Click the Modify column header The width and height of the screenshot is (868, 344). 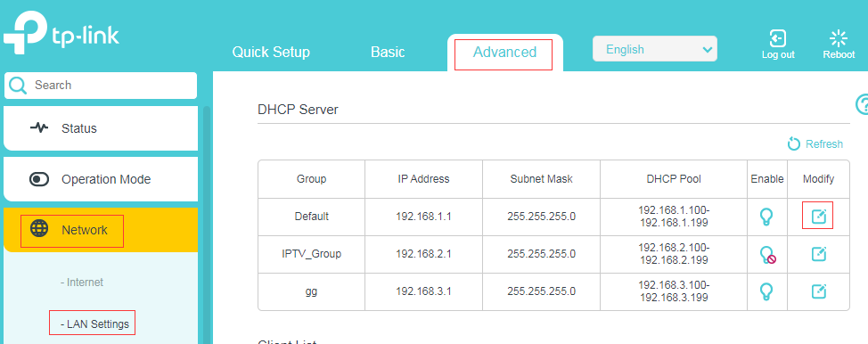point(818,179)
